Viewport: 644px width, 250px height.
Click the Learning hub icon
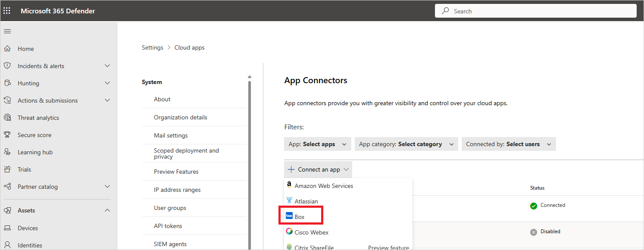7,152
